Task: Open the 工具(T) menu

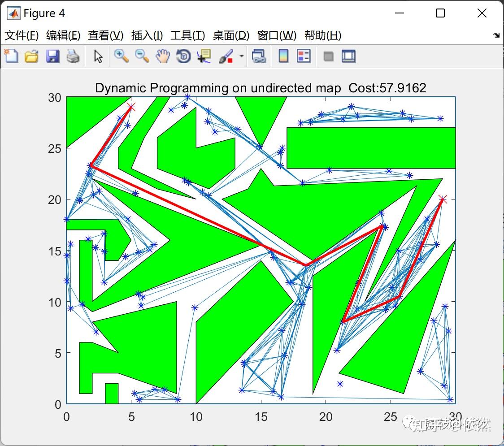Action: click(x=188, y=35)
